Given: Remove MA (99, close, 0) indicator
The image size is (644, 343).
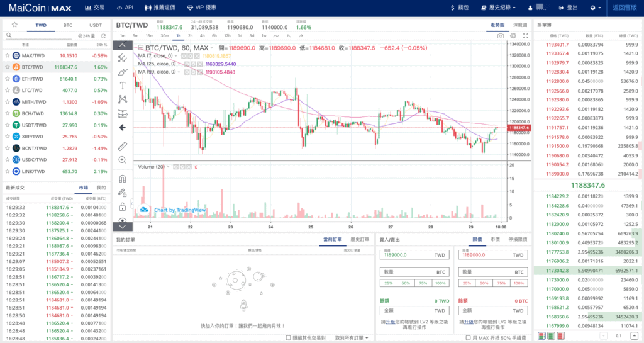Looking at the screenshot, I should click(x=199, y=72).
